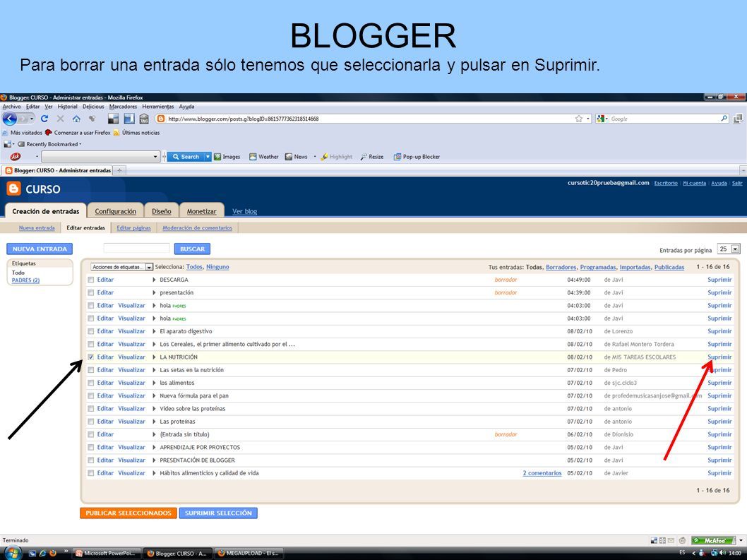747x560 pixels.
Task: Open the Firefox home page icon
Action: [x=76, y=119]
